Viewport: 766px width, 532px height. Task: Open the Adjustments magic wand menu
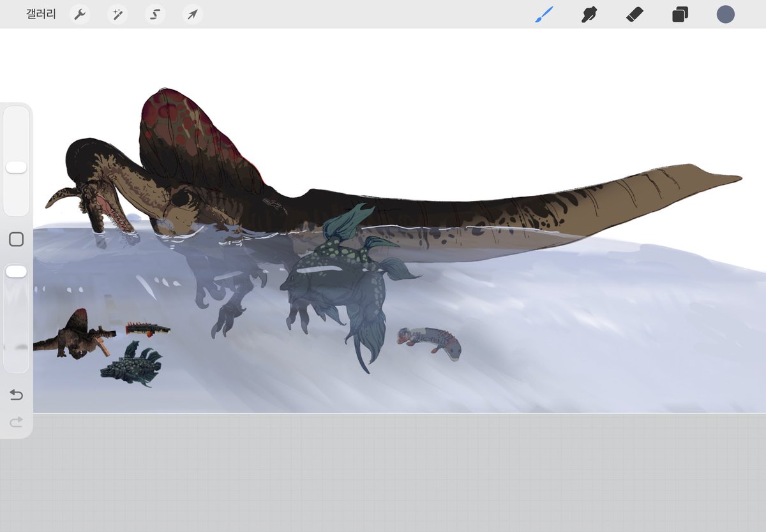click(x=117, y=14)
